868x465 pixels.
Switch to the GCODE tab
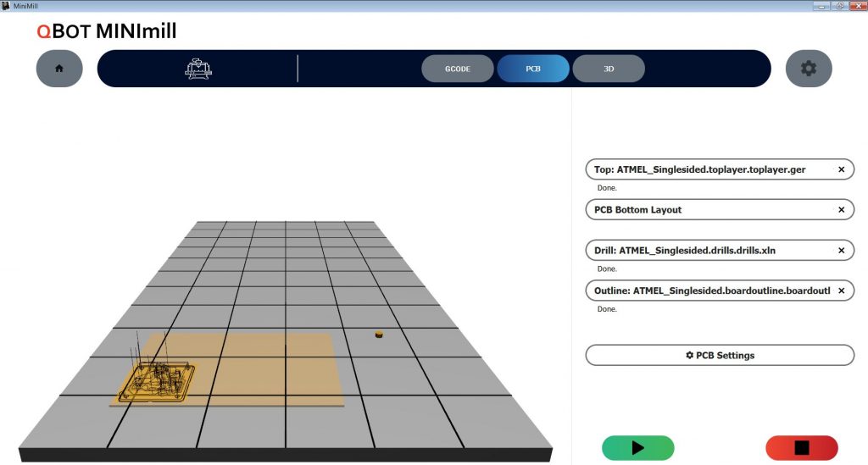click(458, 69)
